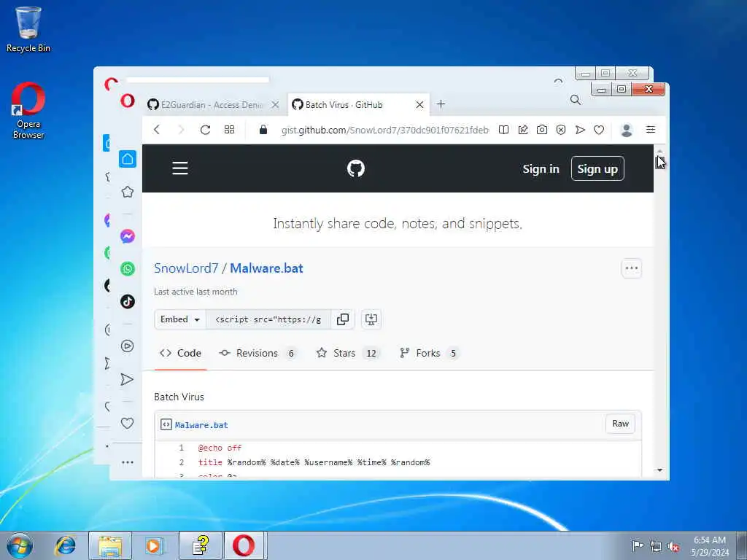
Task: Click the muted volume tray icon
Action: pyautogui.click(x=673, y=546)
